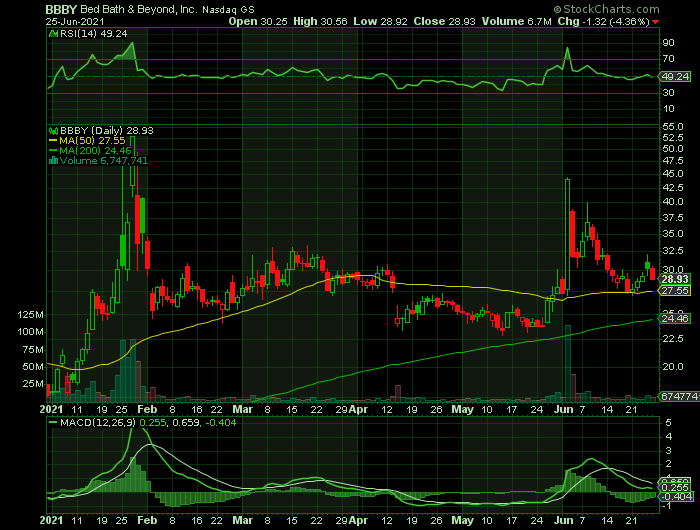Click the green dash before MACD(12,26,9)
The image size is (700, 530).
[53, 422]
